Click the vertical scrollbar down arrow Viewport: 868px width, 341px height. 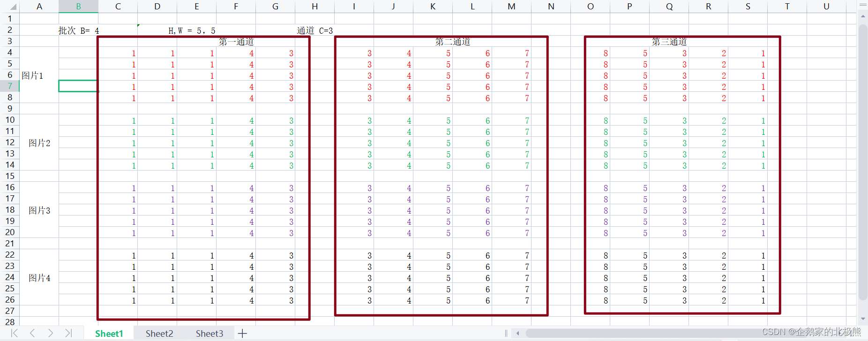(863, 319)
